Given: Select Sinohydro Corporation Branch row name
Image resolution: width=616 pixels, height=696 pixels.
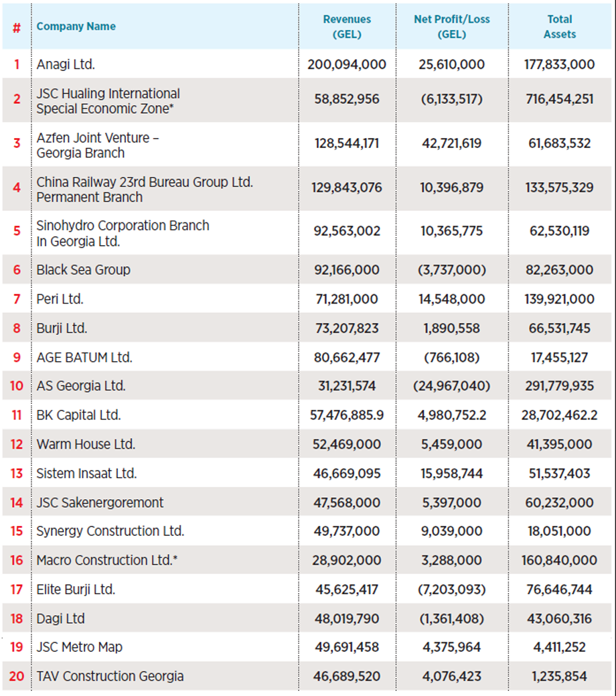Looking at the screenshot, I should point(123,233).
